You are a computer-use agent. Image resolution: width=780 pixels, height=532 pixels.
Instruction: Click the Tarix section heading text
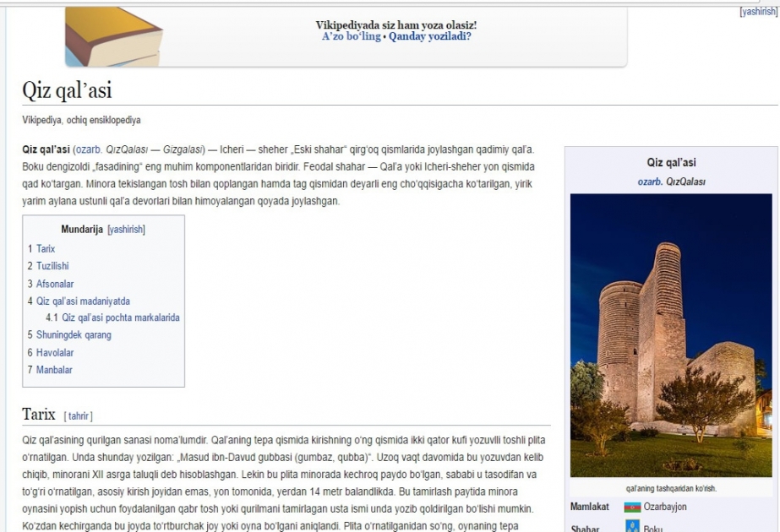coord(38,414)
